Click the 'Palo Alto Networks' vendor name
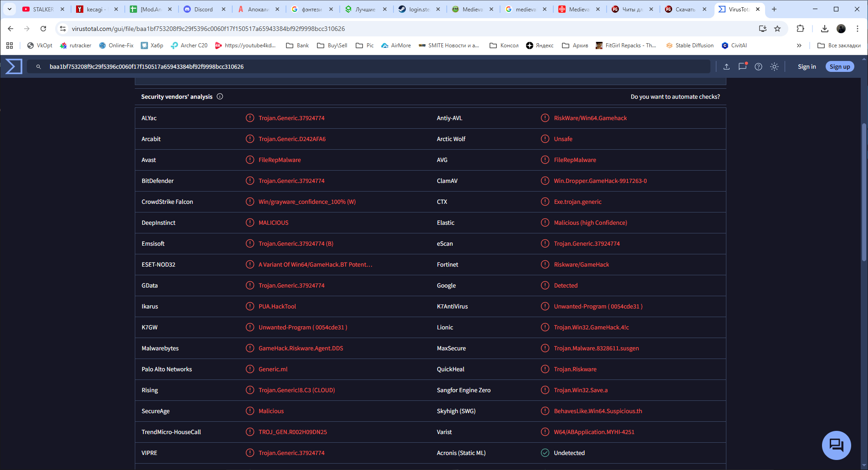Image resolution: width=868 pixels, height=470 pixels. coord(167,369)
